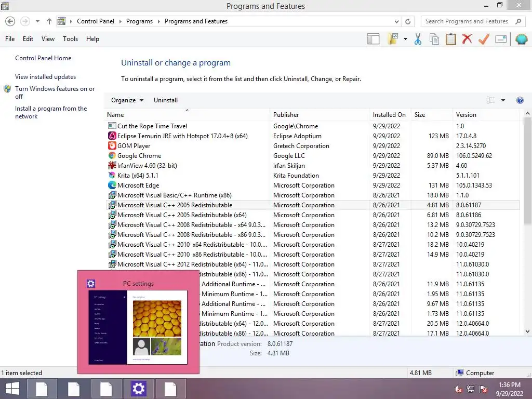The height and width of the screenshot is (399, 532).
Task: Click the muted volume tray icon
Action: [x=458, y=389]
